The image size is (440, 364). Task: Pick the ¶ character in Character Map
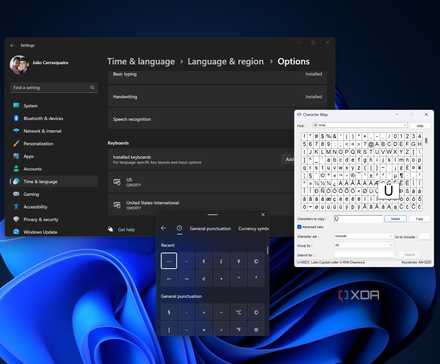(401, 175)
